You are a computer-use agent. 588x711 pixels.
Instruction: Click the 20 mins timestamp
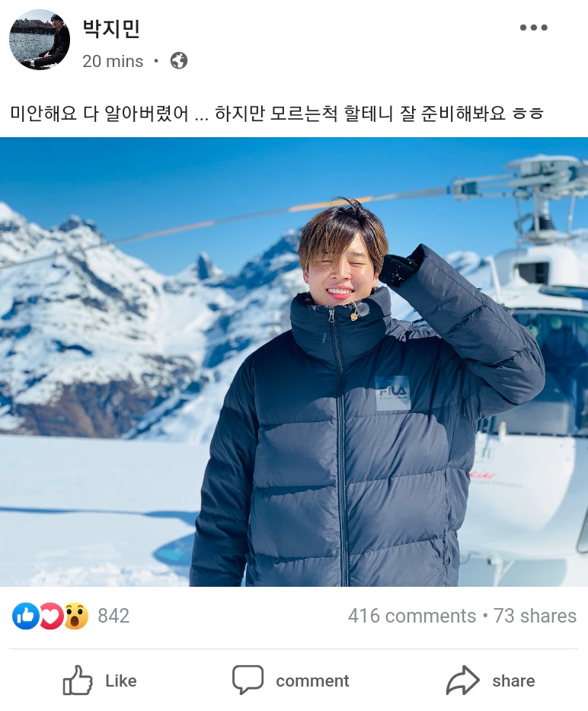click(x=113, y=61)
